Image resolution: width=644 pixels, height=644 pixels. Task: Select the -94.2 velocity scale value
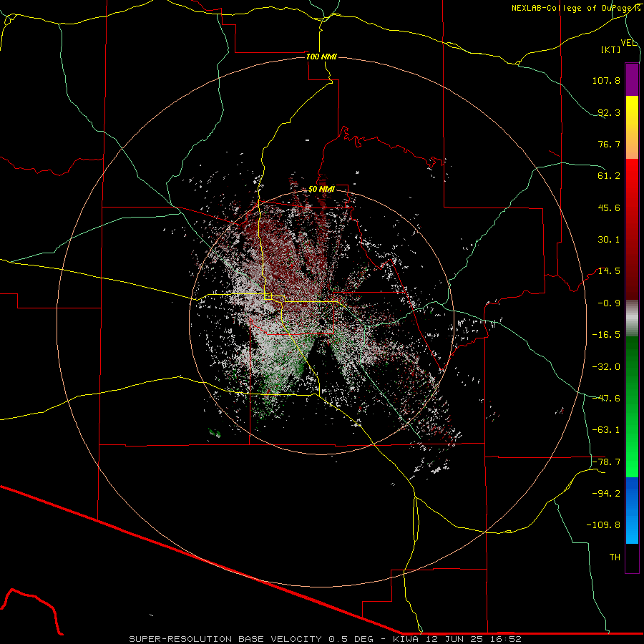click(606, 494)
